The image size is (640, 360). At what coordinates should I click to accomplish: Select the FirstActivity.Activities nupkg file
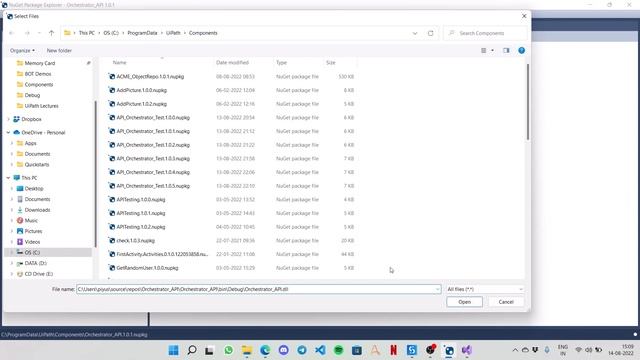pyautogui.click(x=162, y=254)
